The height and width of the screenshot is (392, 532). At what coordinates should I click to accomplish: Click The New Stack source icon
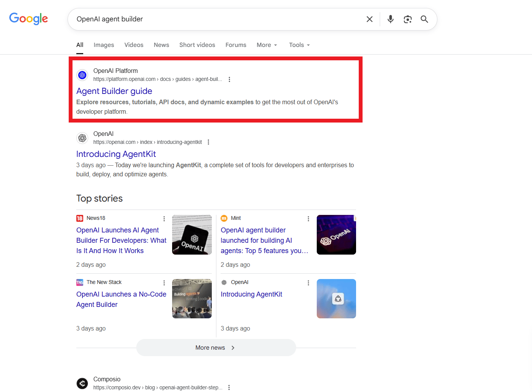coord(80,282)
